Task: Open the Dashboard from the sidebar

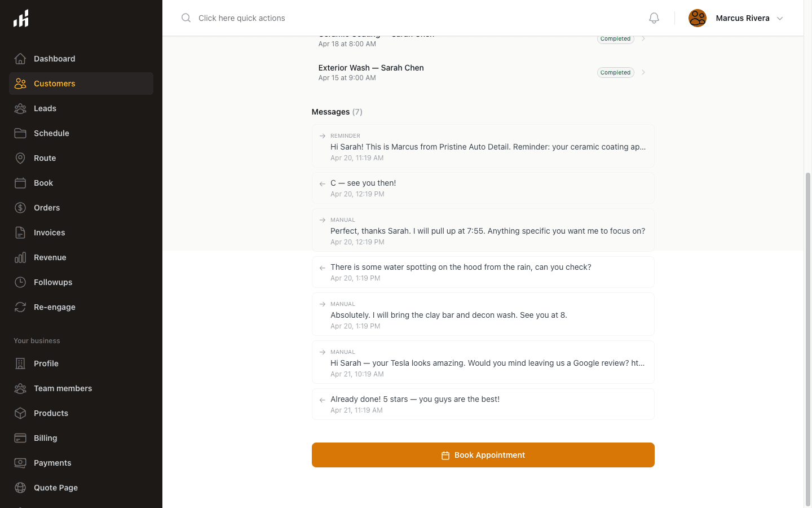Action: (54, 59)
